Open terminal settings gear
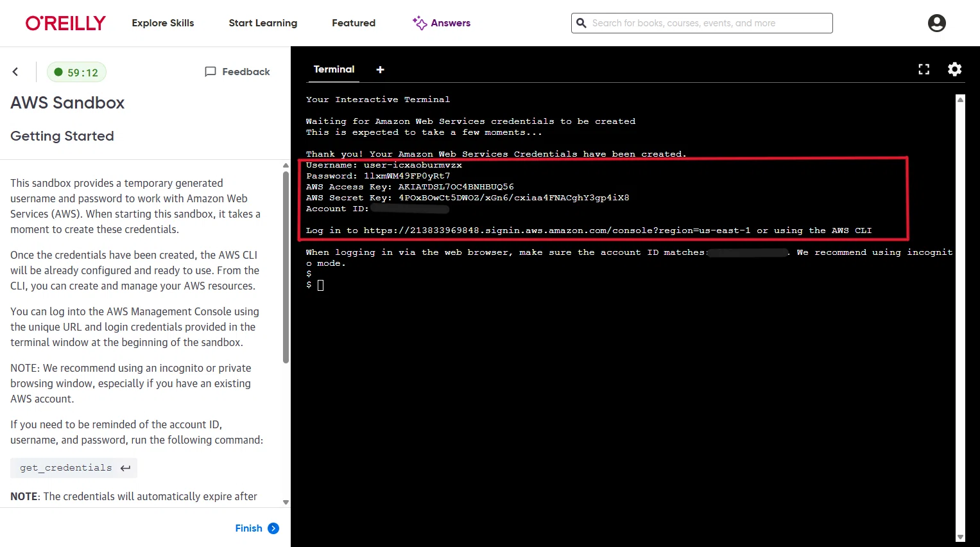This screenshot has height=547, width=980. click(x=955, y=69)
